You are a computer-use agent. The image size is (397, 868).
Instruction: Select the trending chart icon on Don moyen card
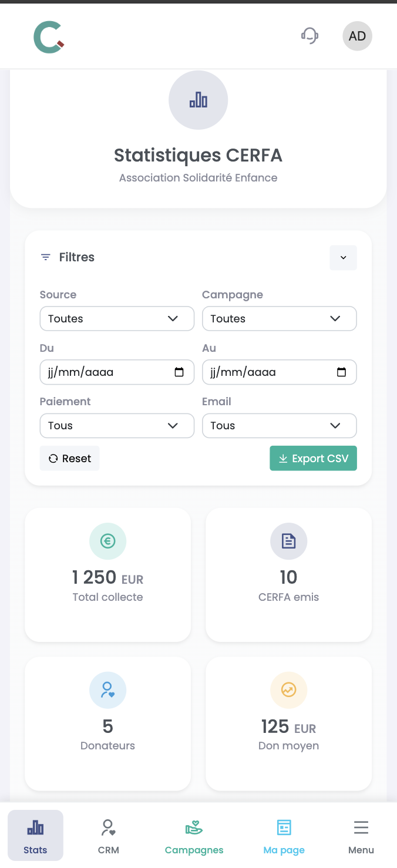[288, 690]
